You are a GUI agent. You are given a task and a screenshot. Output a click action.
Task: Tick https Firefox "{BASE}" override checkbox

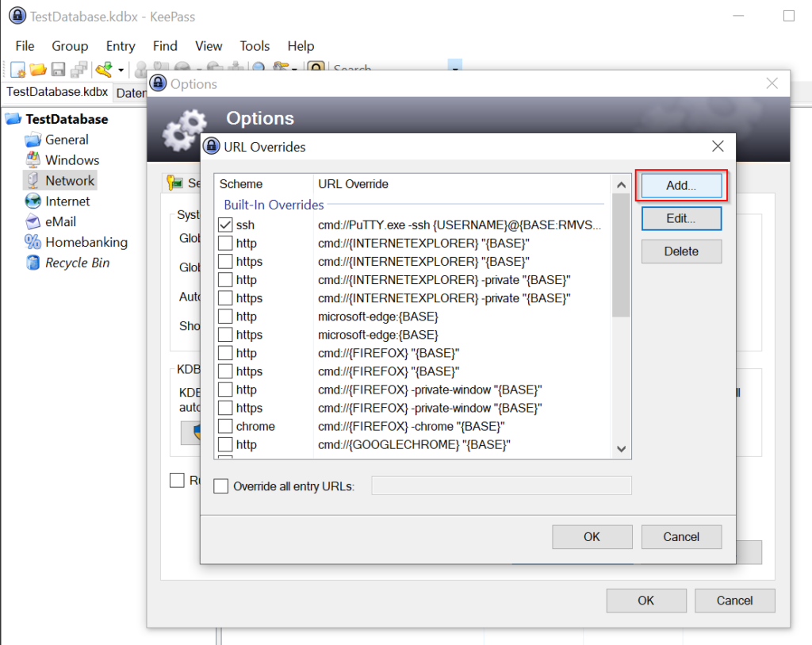click(225, 371)
